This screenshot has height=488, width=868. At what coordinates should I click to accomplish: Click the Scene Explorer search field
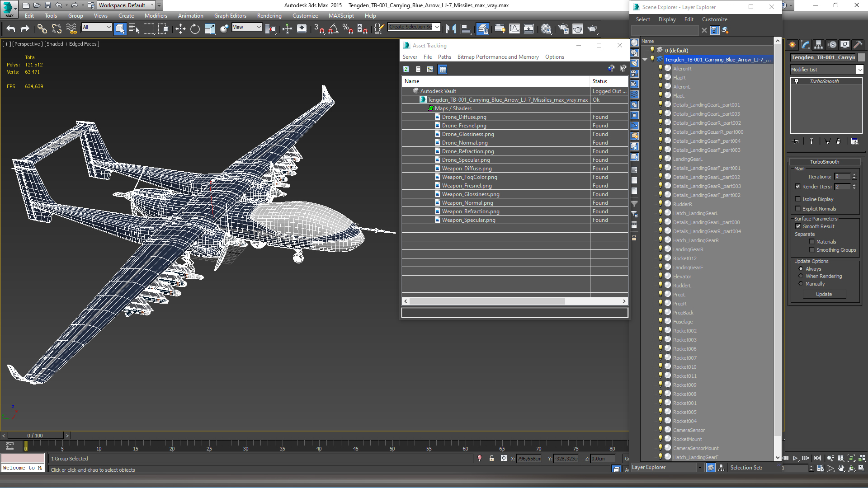665,30
